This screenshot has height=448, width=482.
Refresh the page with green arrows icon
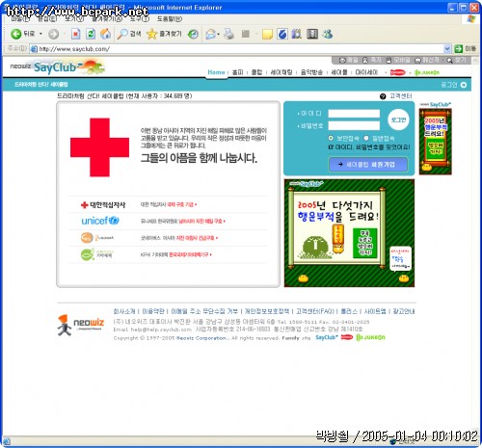click(x=91, y=34)
